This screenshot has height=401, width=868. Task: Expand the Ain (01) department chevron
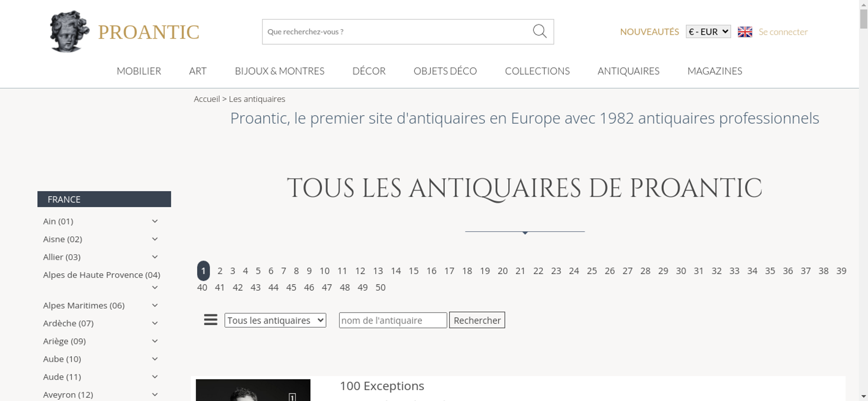click(x=155, y=221)
